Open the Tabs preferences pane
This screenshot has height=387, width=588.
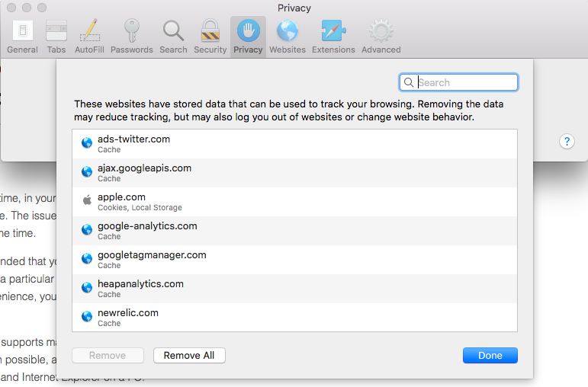56,37
